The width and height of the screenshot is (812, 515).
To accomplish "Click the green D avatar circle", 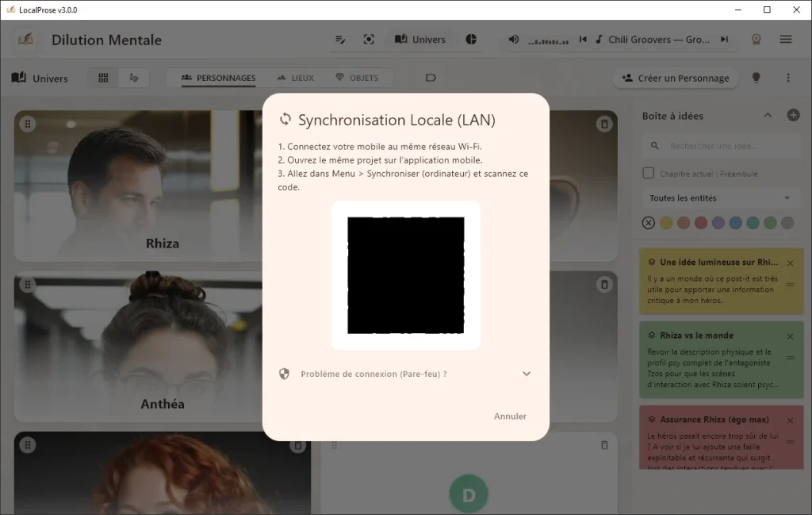I will tap(469, 495).
